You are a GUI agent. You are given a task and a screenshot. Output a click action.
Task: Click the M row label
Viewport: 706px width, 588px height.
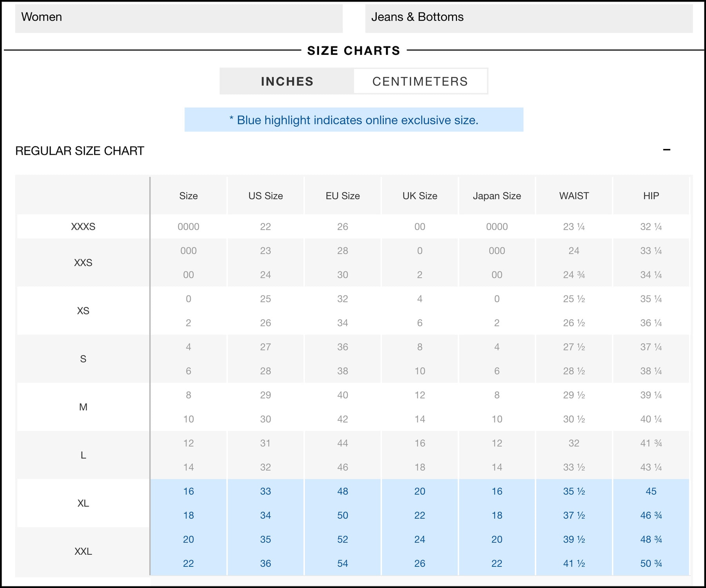coord(83,407)
